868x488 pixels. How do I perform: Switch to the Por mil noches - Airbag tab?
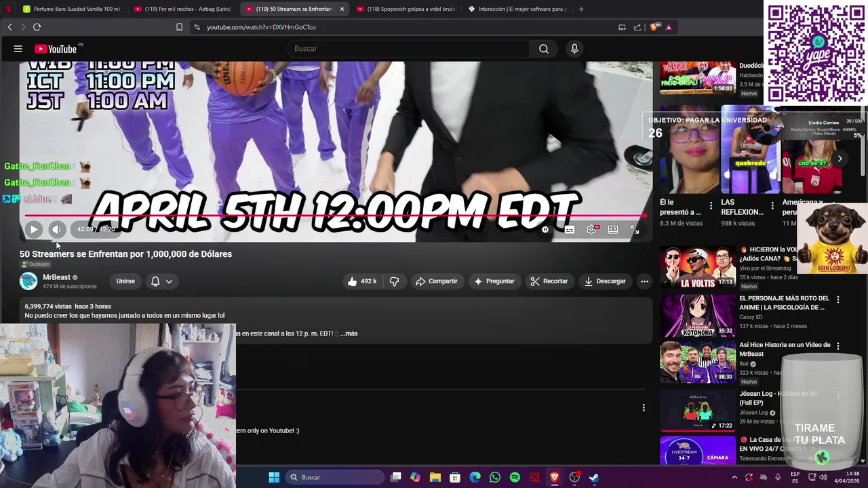[183, 9]
